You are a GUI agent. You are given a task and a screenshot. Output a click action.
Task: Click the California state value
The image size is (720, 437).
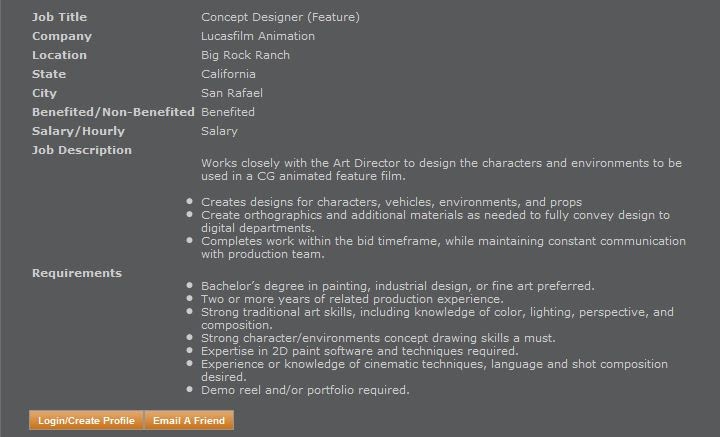pyautogui.click(x=228, y=74)
